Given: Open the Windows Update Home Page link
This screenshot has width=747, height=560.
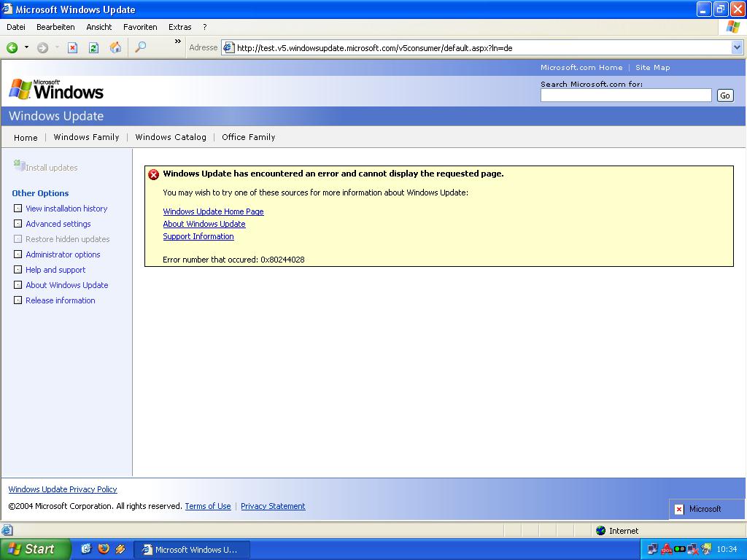Looking at the screenshot, I should coord(213,211).
